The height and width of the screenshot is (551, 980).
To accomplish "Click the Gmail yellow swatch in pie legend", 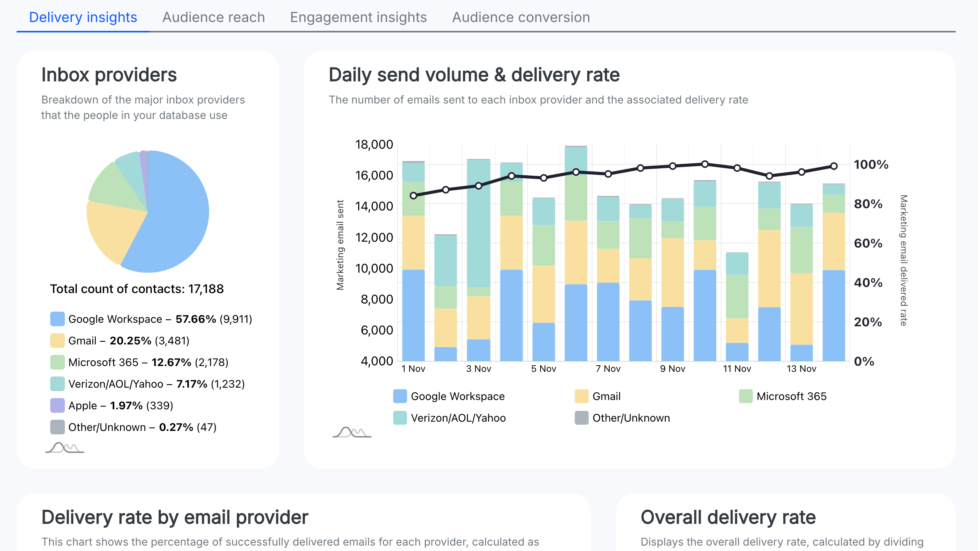I will pos(57,341).
